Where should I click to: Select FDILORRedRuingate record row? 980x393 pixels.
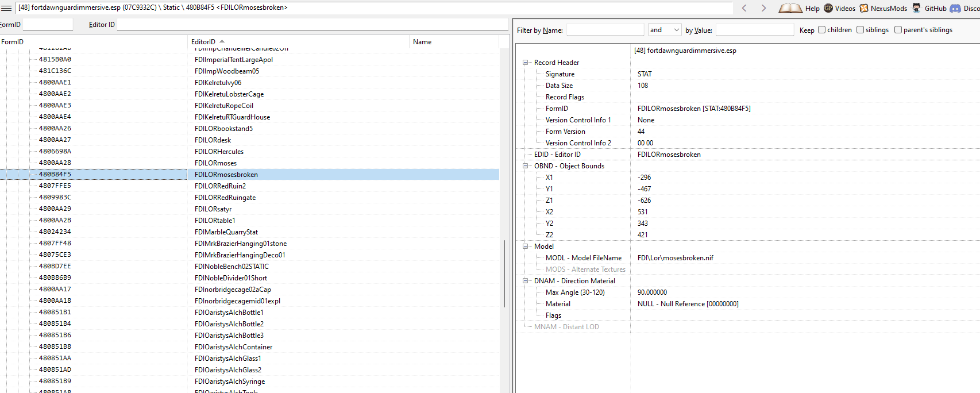(x=249, y=198)
